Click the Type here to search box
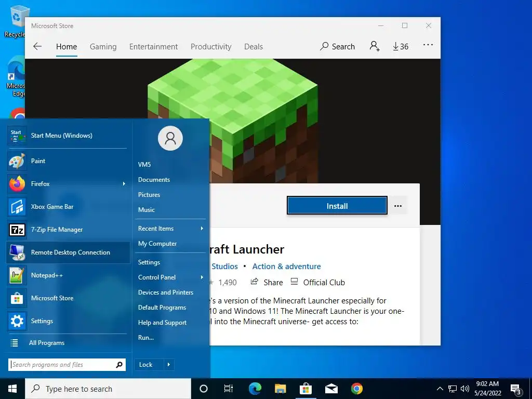Screen dimensions: 532x399 (x=108, y=389)
